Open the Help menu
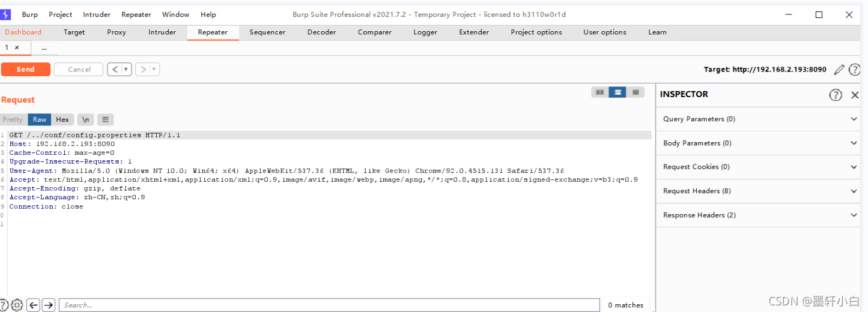This screenshot has width=868, height=312. [x=208, y=14]
